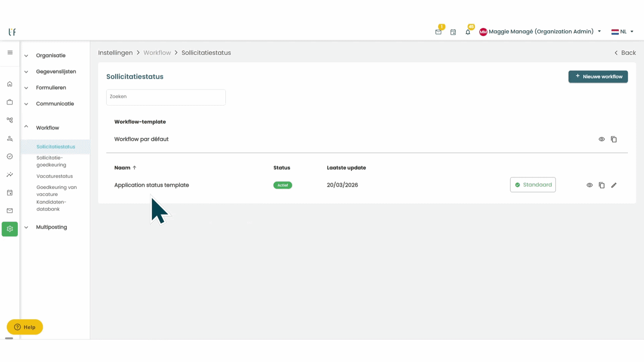Open the hamburger menu icon
Viewport: 644px width, 362px height.
10,53
